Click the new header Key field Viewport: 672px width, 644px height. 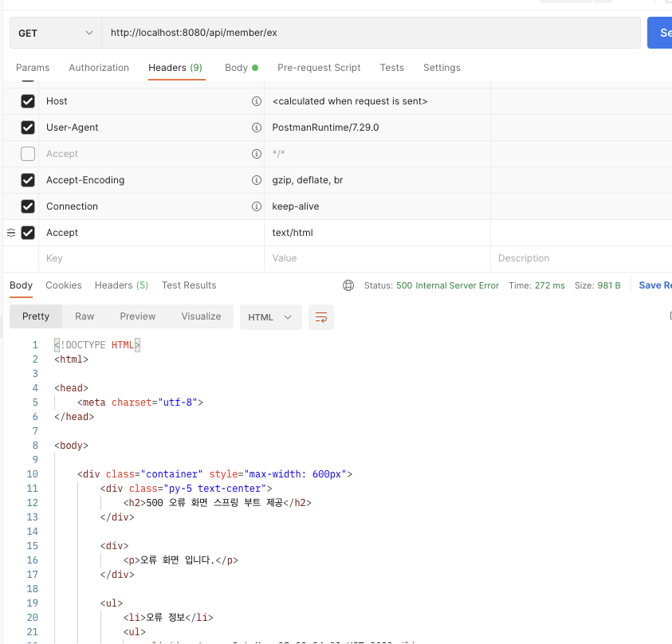pos(151,258)
